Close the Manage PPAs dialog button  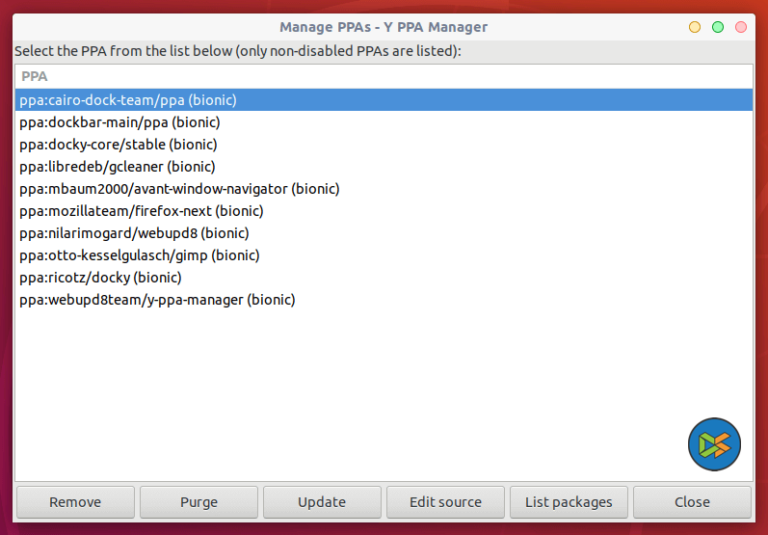pyautogui.click(x=692, y=502)
